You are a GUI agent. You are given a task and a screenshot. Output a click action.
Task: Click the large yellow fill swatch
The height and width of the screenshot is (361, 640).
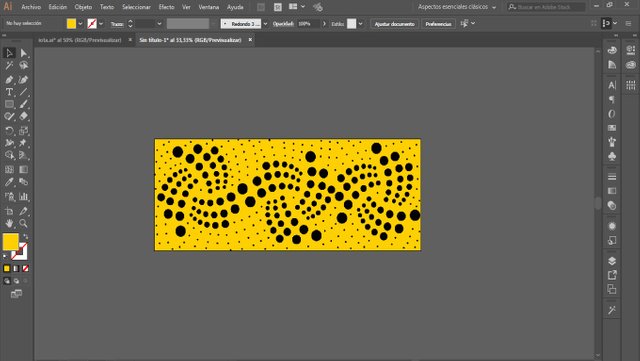tap(11, 241)
